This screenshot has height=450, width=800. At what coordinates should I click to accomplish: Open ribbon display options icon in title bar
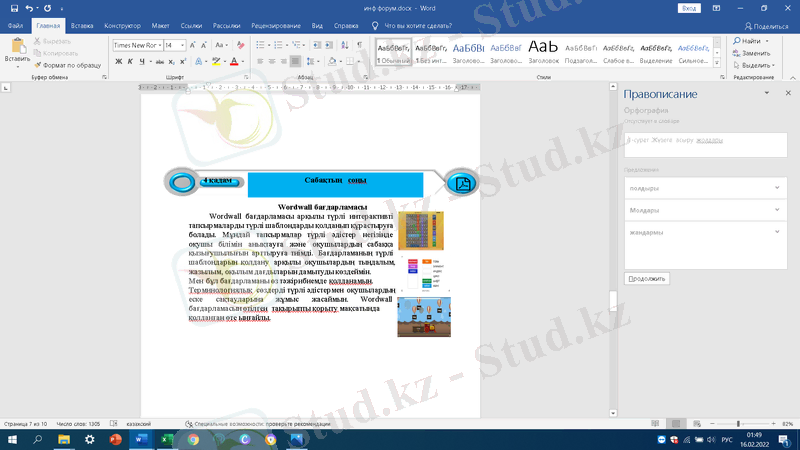716,8
